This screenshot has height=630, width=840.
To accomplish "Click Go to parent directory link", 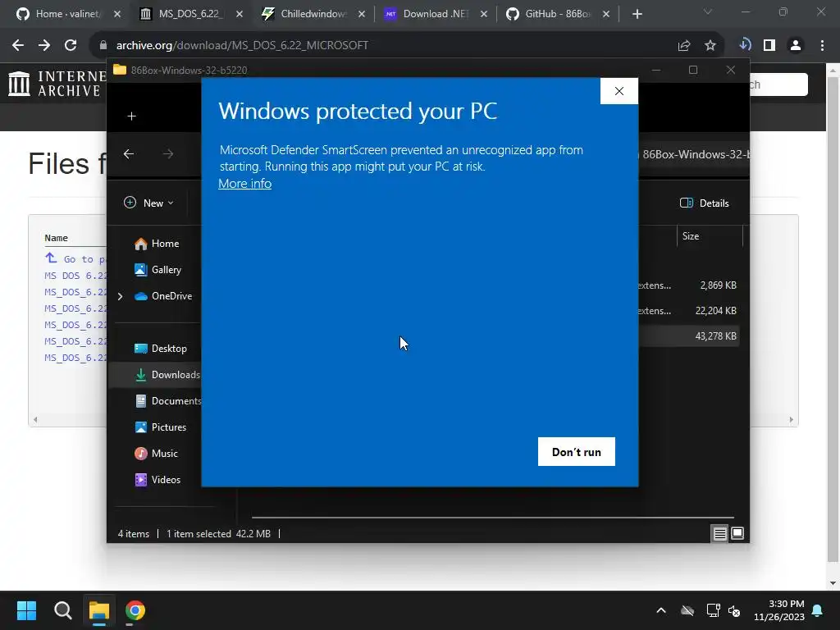I will (x=75, y=258).
